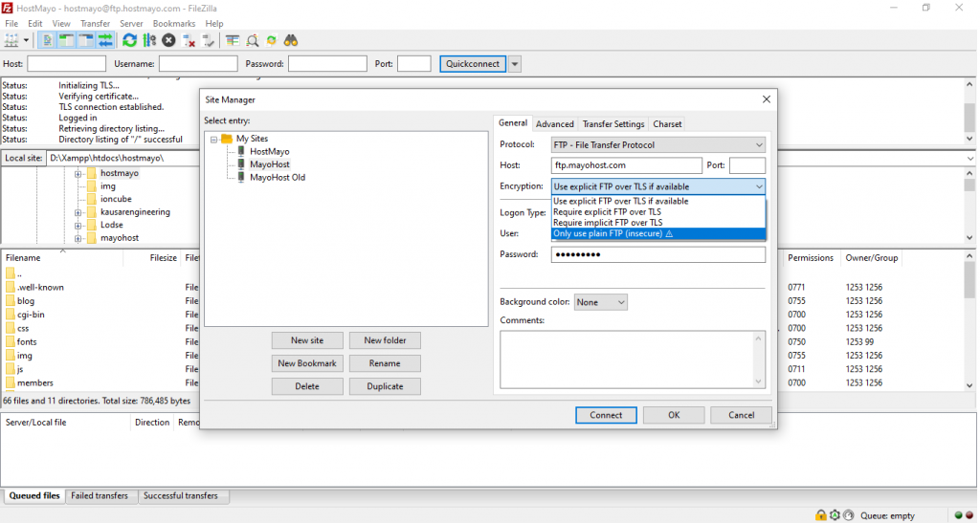Toggle remote directory tree view icon
The image size is (980, 523).
[86, 40]
